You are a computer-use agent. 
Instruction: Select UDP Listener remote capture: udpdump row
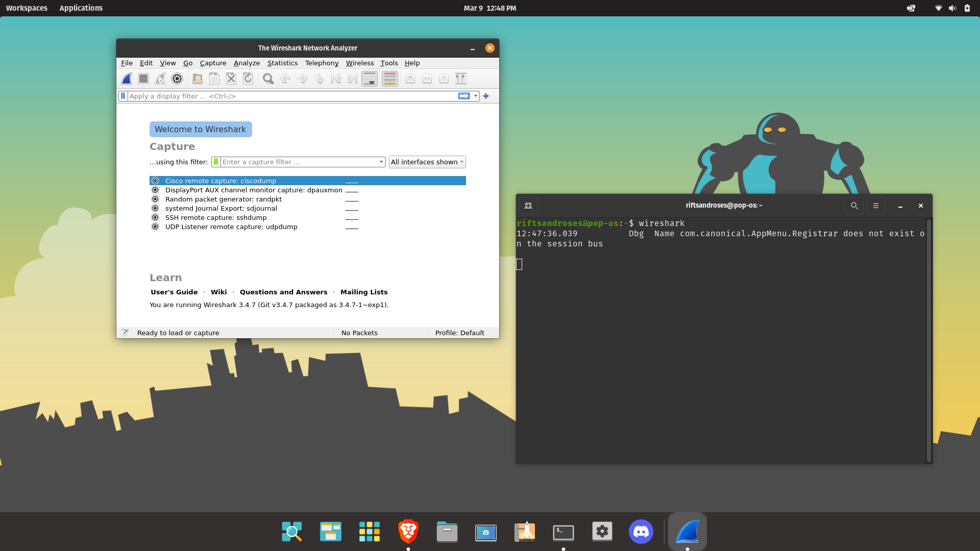pos(308,227)
